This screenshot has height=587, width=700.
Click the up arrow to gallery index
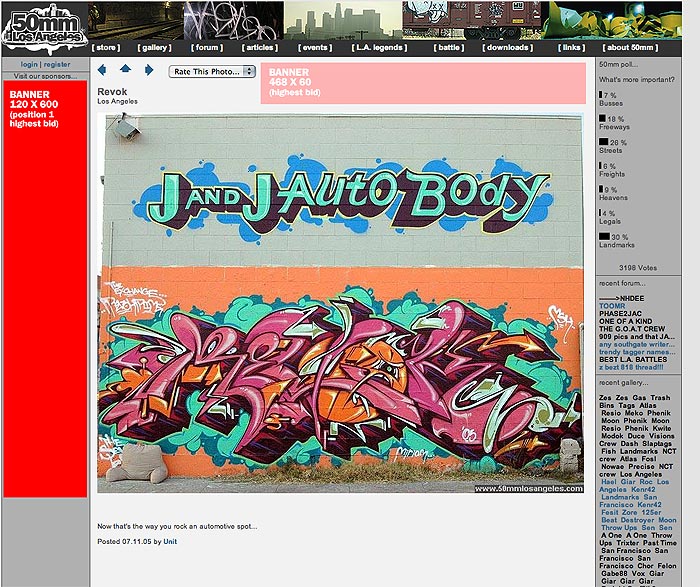click(x=125, y=69)
